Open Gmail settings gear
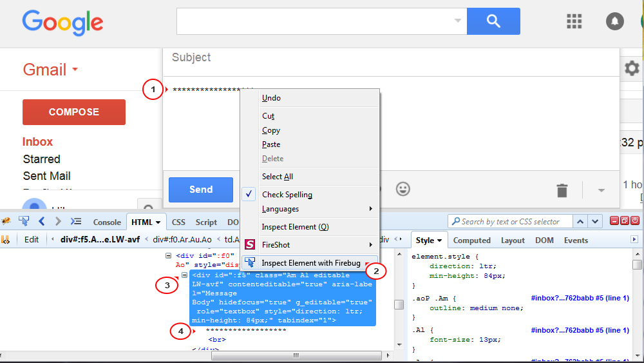This screenshot has width=644, height=363. (632, 68)
